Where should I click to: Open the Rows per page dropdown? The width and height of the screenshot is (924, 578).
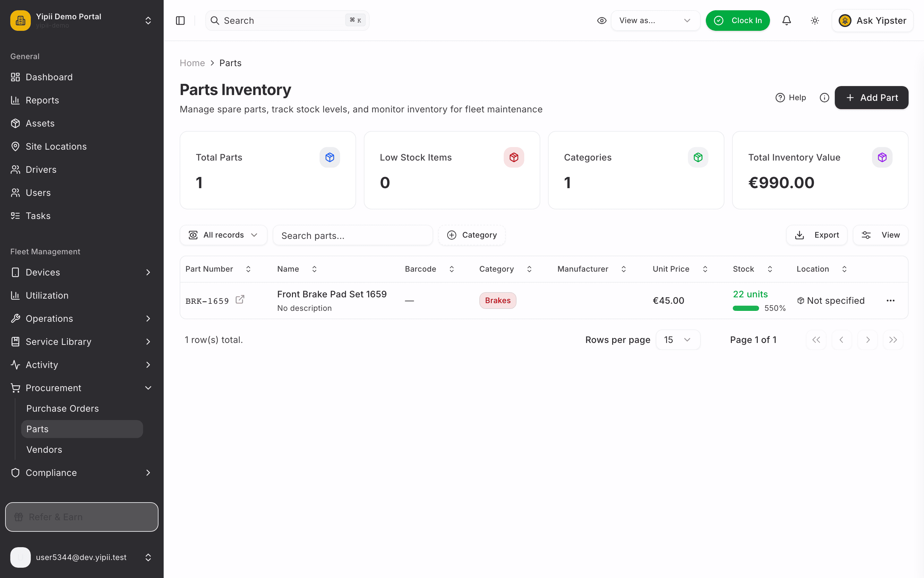(x=678, y=340)
